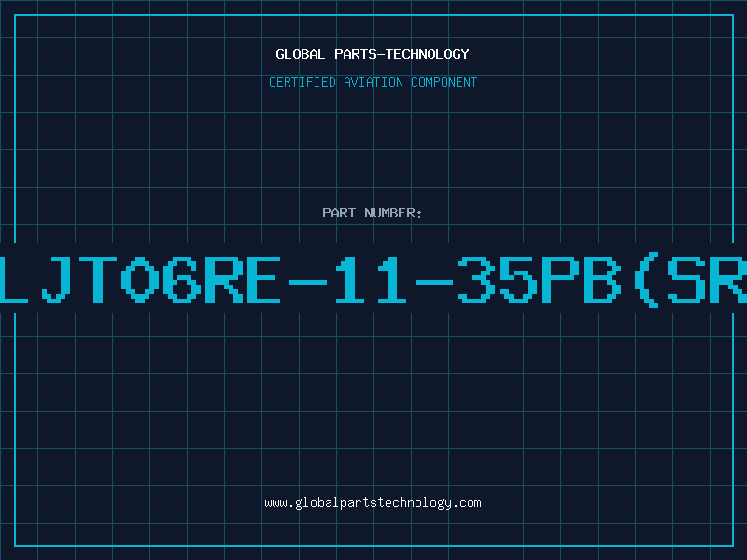
Task: Click the LJT06RE part number prefix
Action: tap(141, 280)
